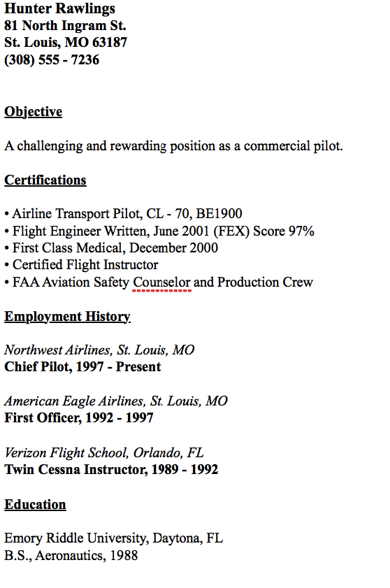Click the Airline Transport Pilot bullet
Image resolution: width=390 pixels, height=588 pixels.
coord(124,214)
